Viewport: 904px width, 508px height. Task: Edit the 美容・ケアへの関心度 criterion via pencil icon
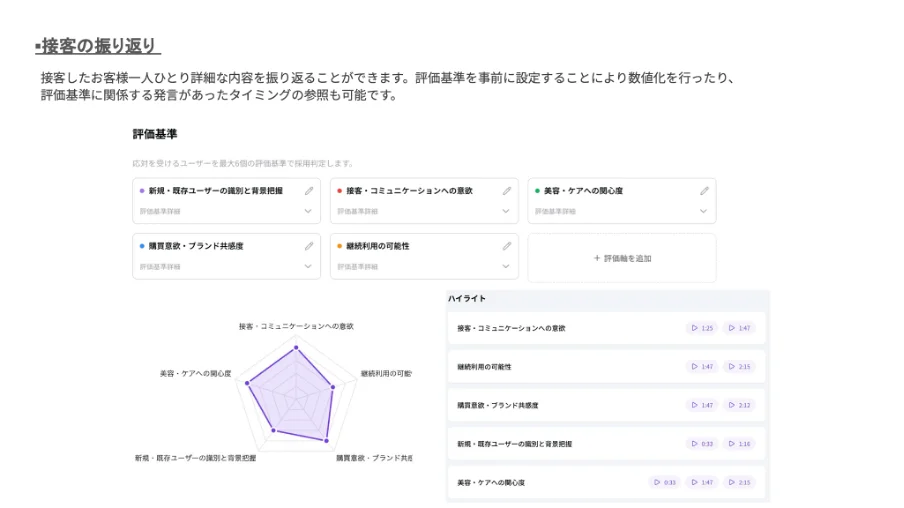point(705,191)
